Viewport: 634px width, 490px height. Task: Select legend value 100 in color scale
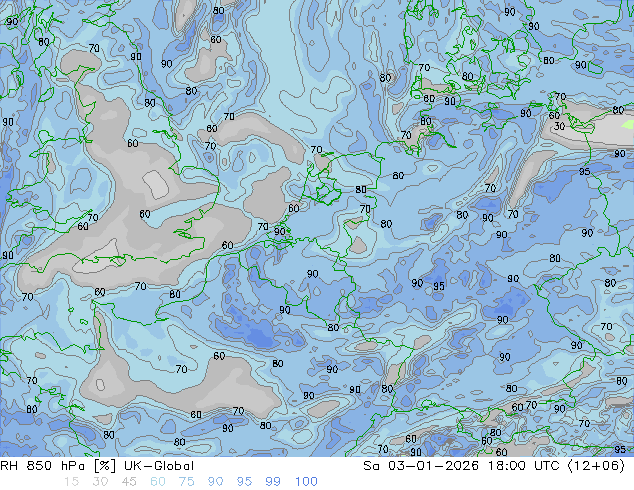[x=306, y=482]
